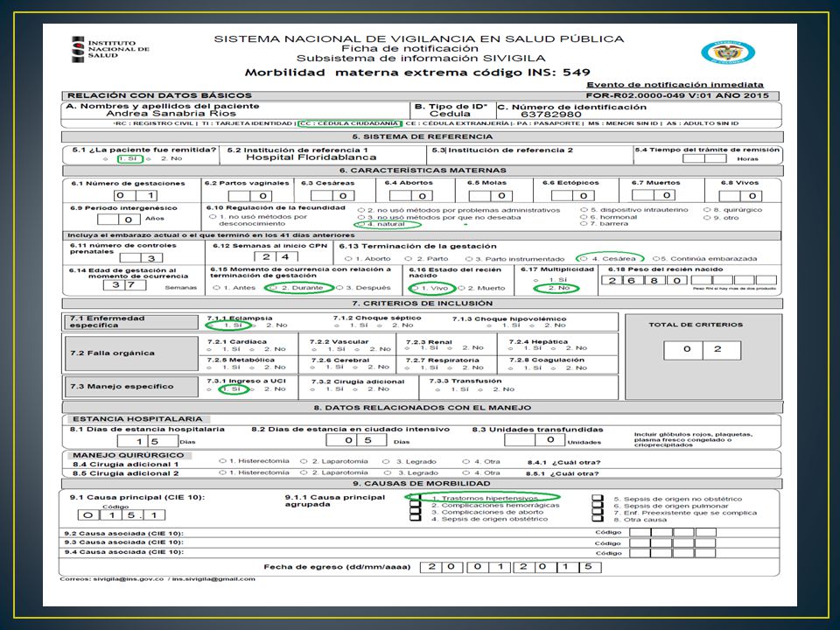Click 'Hospital Floridablanca' reference institution
The width and height of the screenshot is (840, 630).
click(x=311, y=157)
